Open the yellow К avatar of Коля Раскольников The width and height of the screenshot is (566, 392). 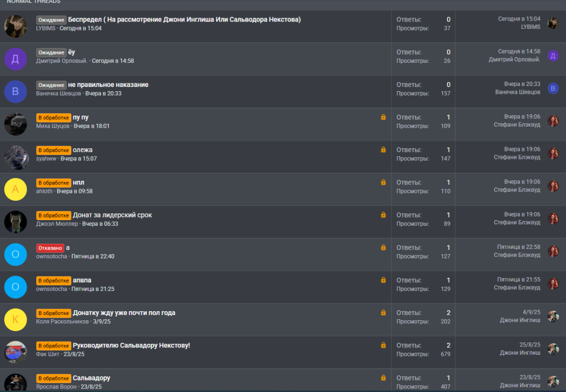(x=16, y=320)
